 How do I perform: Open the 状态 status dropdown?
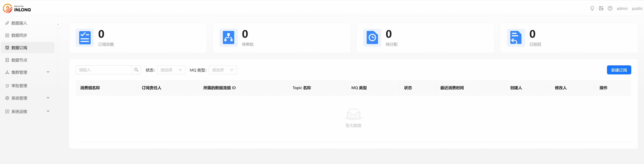pos(171,70)
